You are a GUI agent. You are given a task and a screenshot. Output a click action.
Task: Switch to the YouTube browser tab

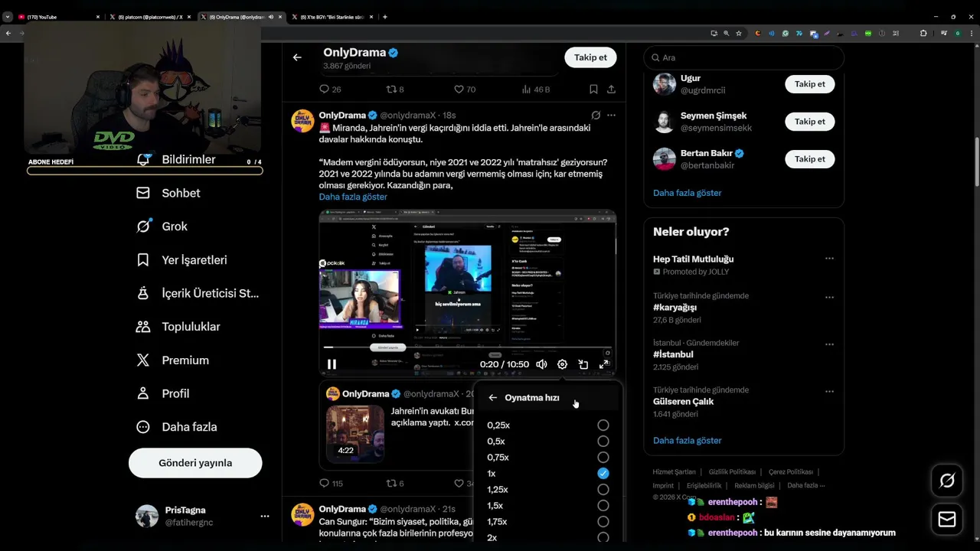[57, 17]
